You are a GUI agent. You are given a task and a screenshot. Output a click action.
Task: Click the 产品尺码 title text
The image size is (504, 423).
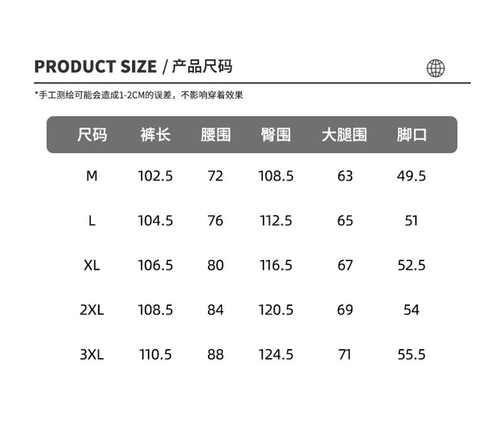point(202,67)
